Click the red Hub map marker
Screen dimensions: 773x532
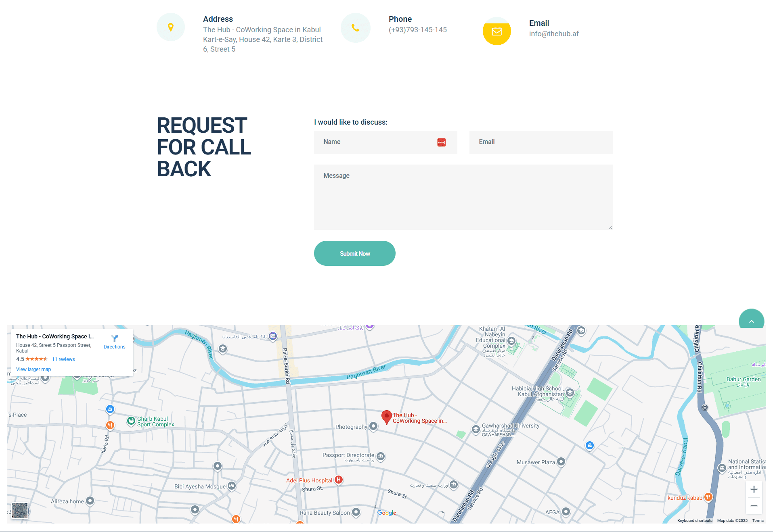(386, 417)
